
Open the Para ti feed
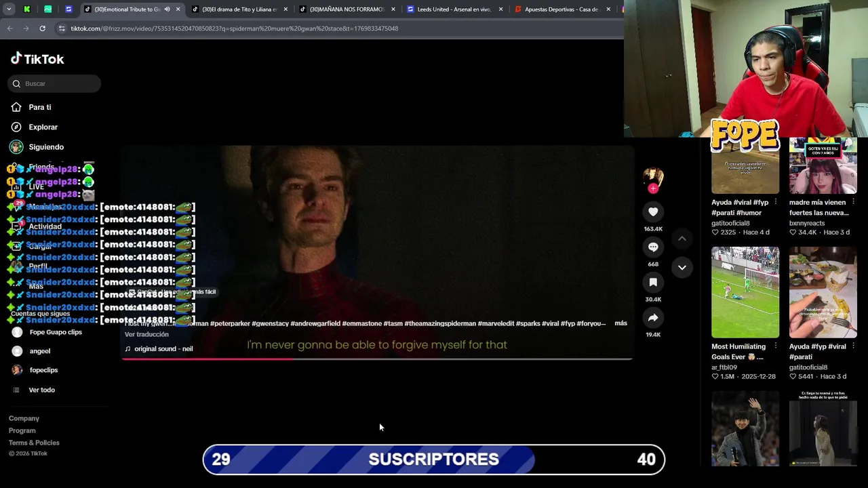39,107
